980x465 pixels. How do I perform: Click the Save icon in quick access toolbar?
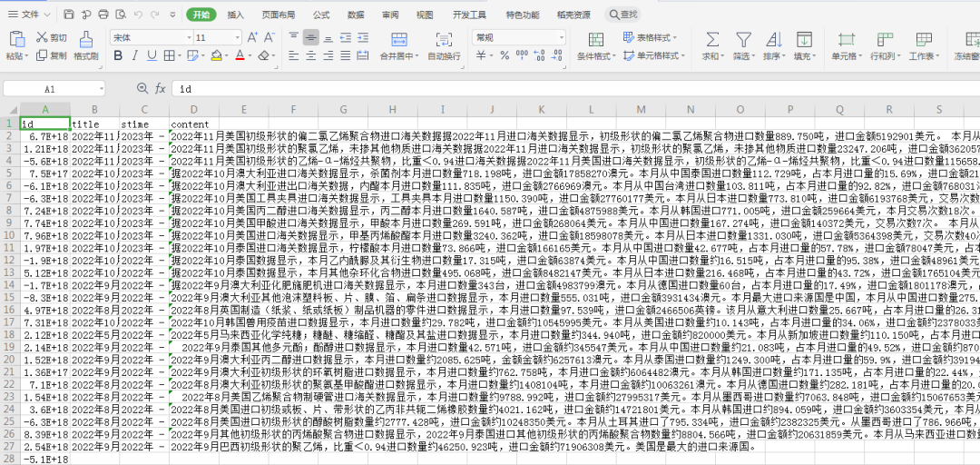coord(69,15)
